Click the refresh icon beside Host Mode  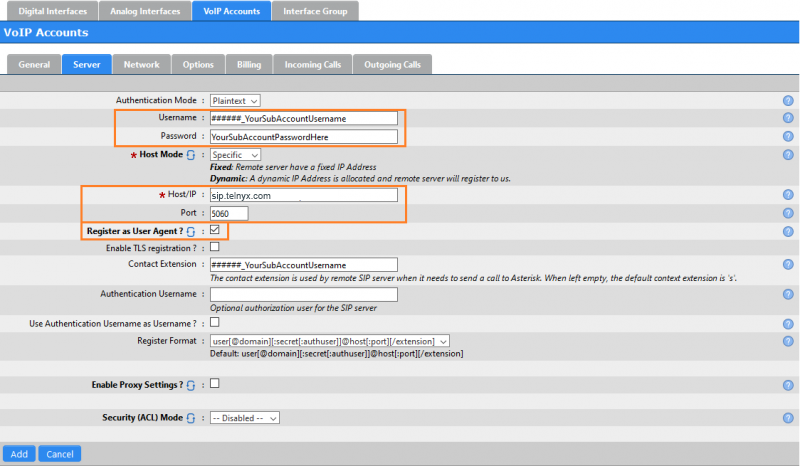click(x=191, y=155)
